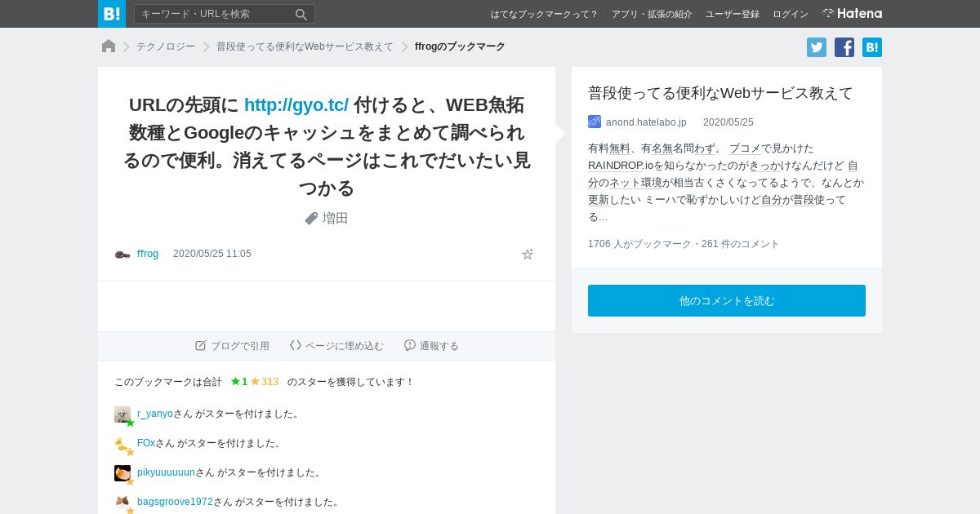Click the search magnifier icon
Image resolution: width=980 pixels, height=514 pixels.
pos(301,14)
